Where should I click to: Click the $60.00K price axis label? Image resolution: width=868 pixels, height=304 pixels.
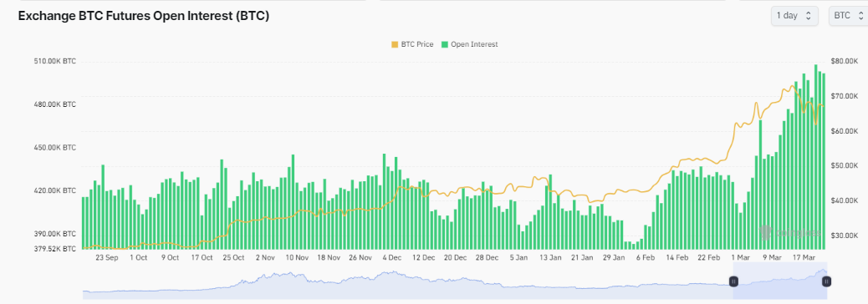pos(845,131)
